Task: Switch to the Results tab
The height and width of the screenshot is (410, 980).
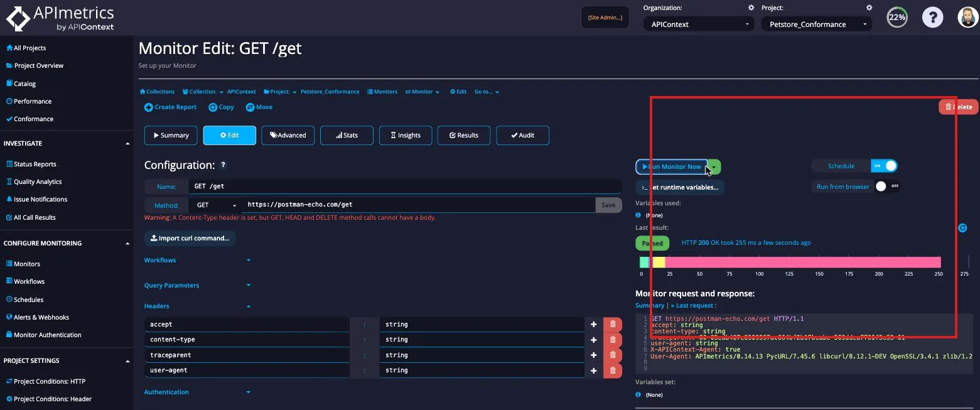Action: point(464,136)
